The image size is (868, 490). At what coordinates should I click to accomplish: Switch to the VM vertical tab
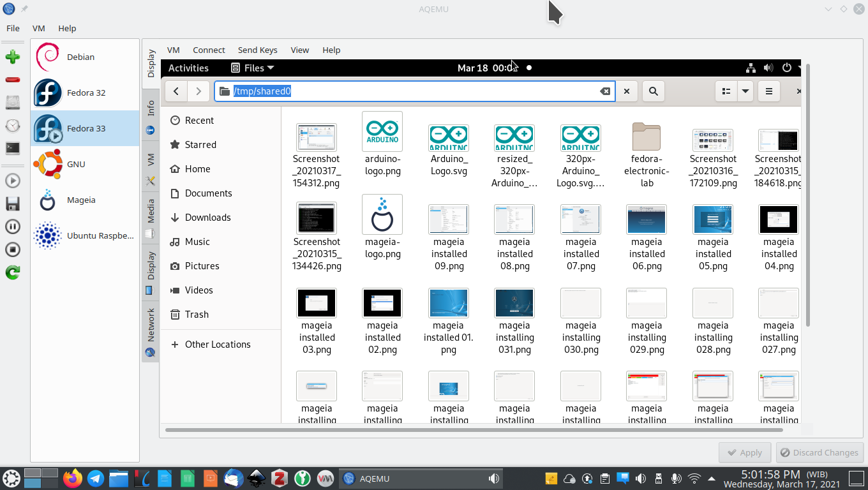[x=151, y=168]
